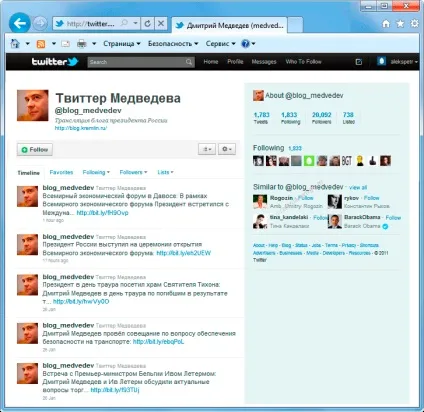The height and width of the screenshot is (412, 424).
Task: Expand the home page dropdown arrow
Action: [x=28, y=44]
